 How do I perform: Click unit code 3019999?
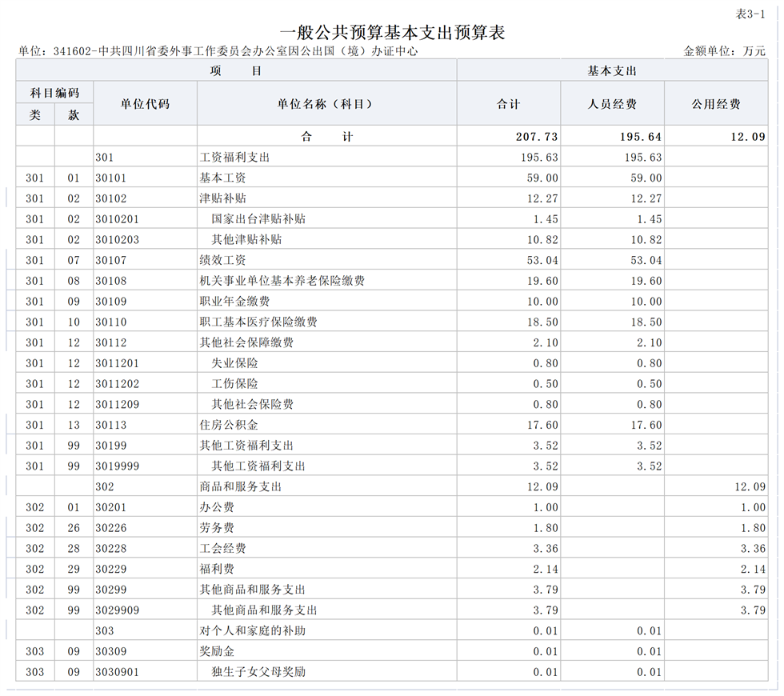[x=117, y=466]
